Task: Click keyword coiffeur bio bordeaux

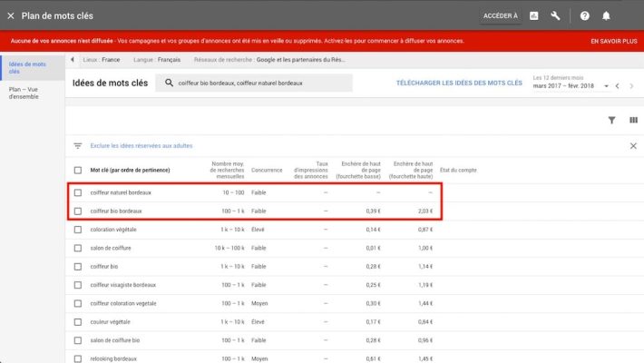Action: coord(116,211)
